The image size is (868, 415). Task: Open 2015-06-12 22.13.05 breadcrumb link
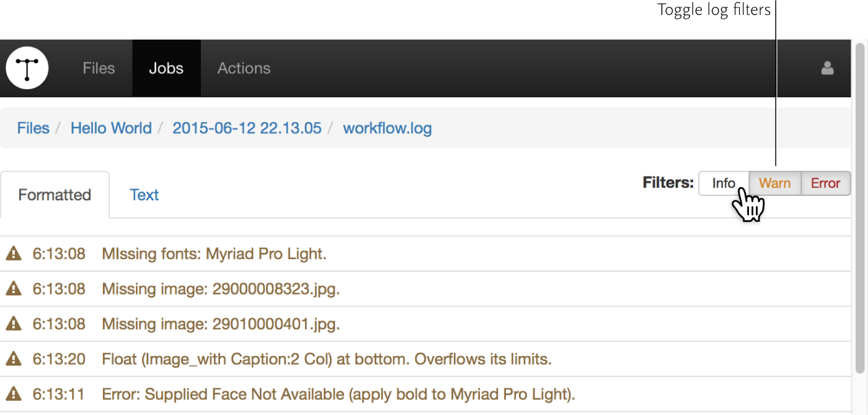pyautogui.click(x=247, y=128)
